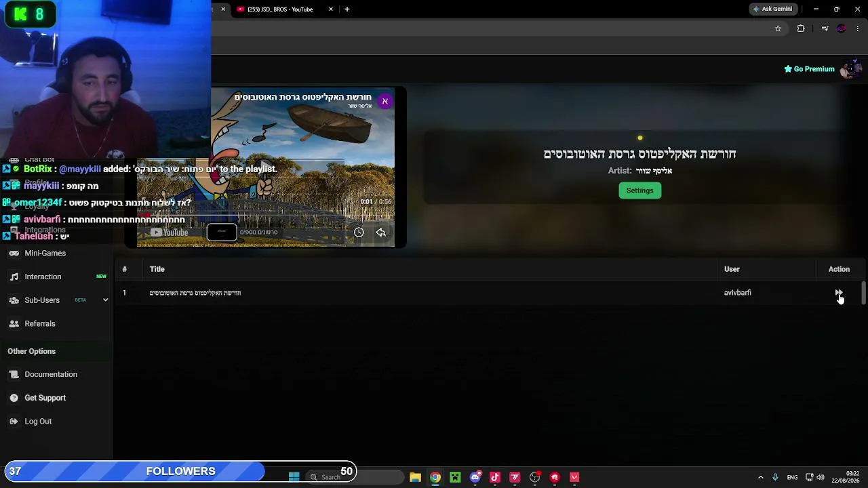Click the large song title heading
This screenshot has height=488, width=868.
tap(639, 154)
